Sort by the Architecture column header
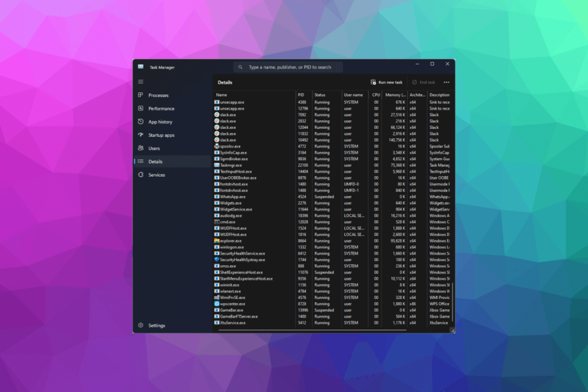588x392 pixels. tap(417, 95)
